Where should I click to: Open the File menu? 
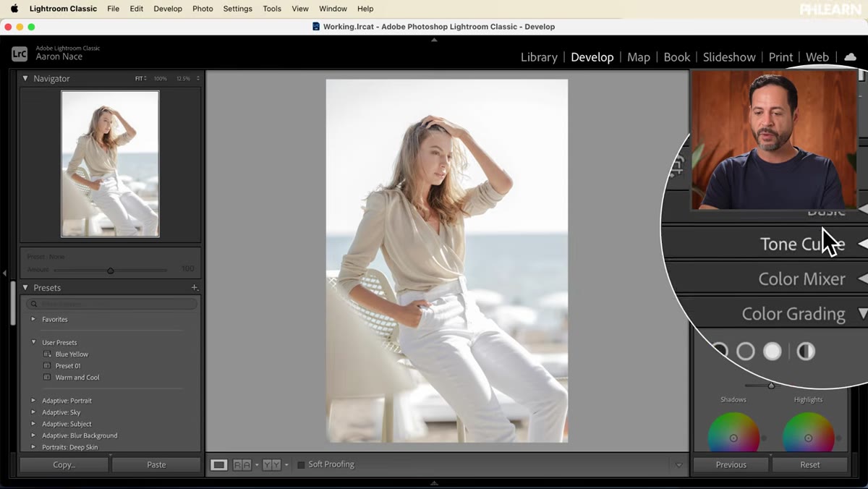point(113,9)
